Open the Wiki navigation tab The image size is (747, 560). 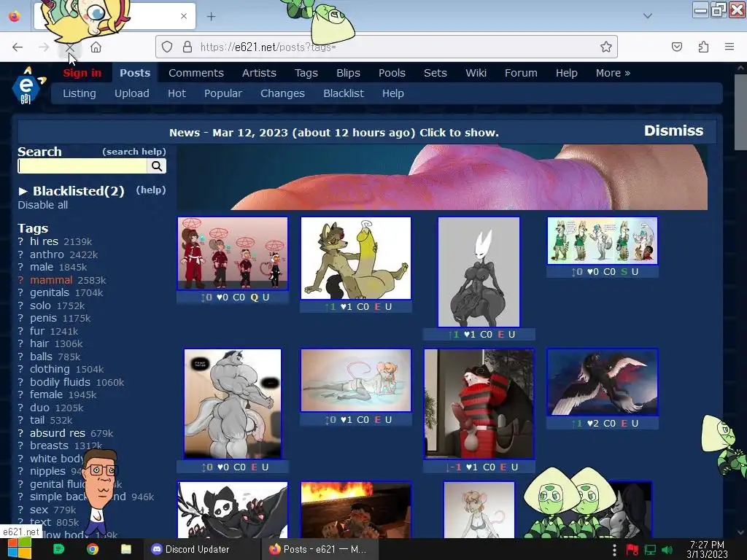pos(476,73)
